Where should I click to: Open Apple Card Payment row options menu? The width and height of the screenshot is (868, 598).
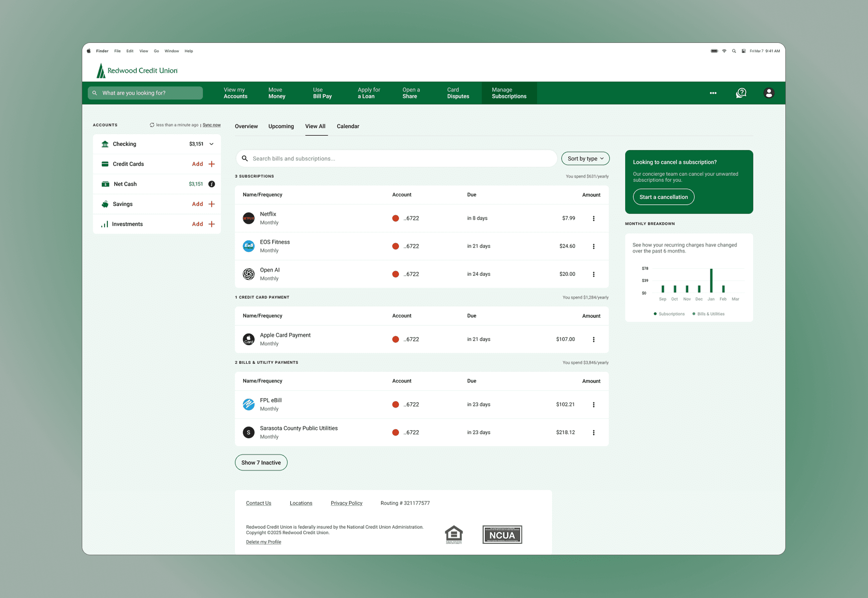593,340
